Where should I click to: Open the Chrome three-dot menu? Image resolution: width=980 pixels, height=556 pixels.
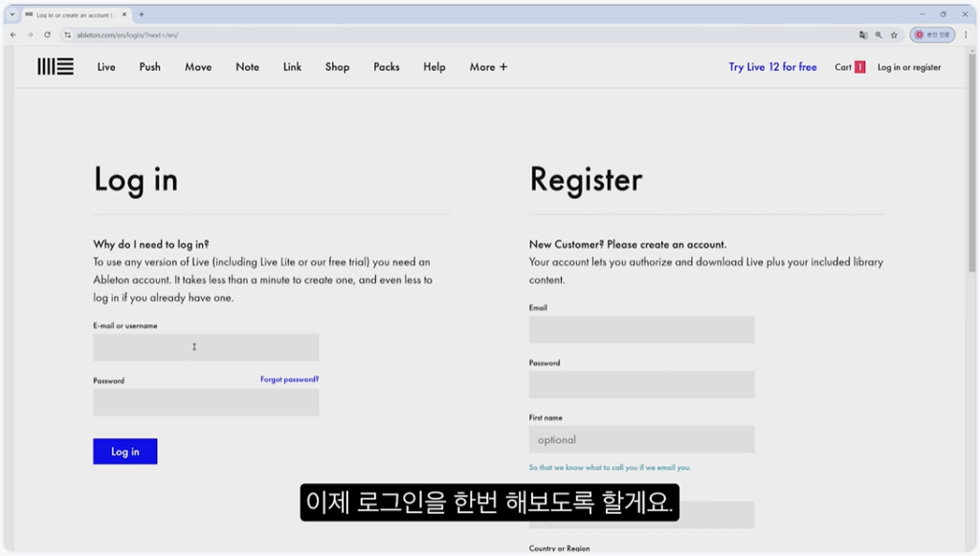pos(966,34)
